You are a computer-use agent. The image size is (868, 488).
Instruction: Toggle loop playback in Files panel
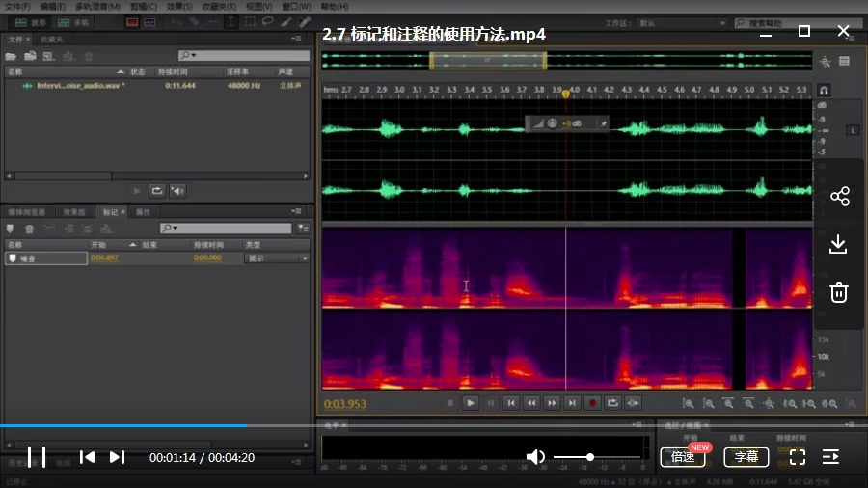point(157,191)
